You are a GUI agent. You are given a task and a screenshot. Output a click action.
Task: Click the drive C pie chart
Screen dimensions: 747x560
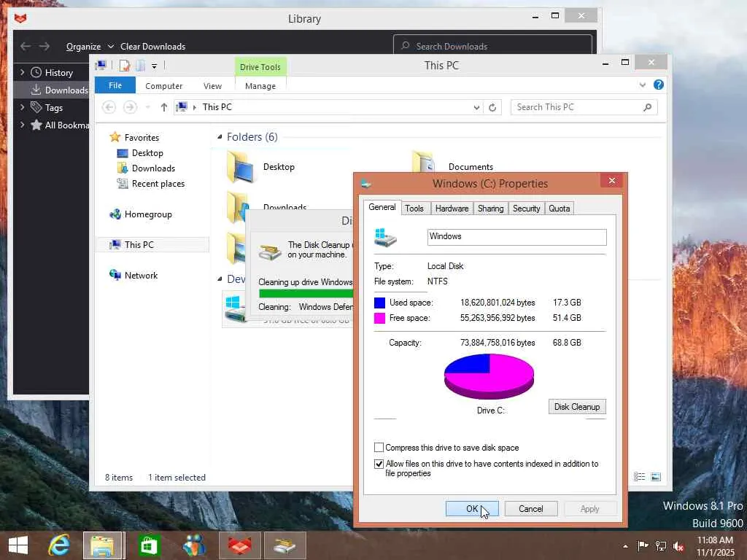(x=489, y=376)
